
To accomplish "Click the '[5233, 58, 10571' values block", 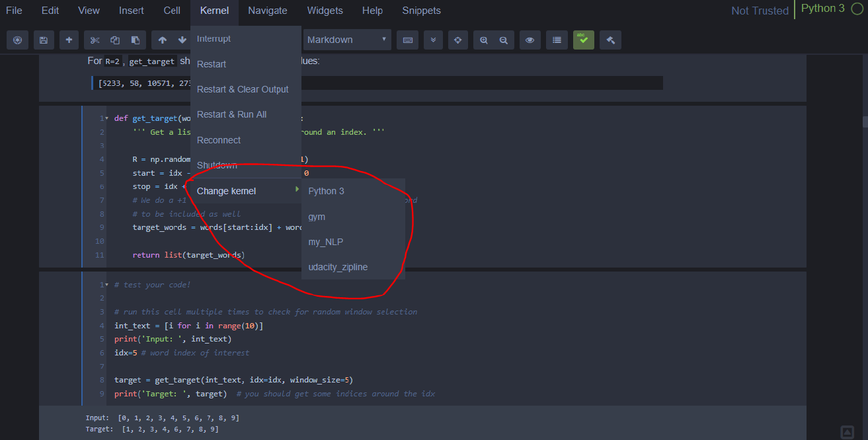I will [377, 83].
